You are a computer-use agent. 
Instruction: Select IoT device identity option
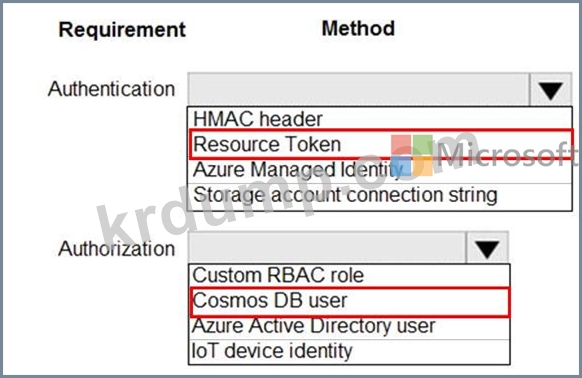[x=349, y=352]
